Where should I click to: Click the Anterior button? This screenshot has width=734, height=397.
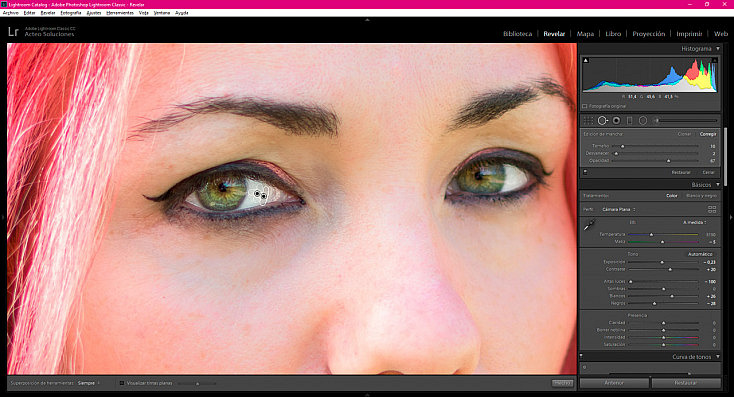pos(614,383)
